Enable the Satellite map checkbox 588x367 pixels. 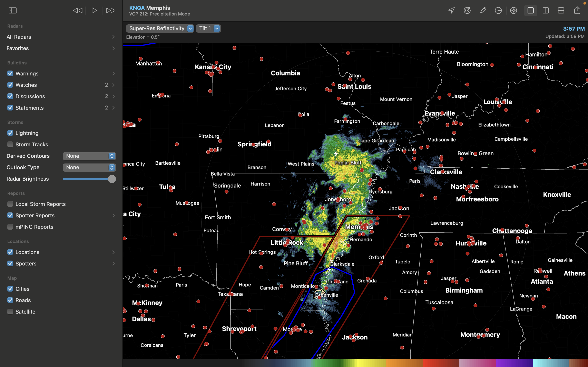pos(10,312)
